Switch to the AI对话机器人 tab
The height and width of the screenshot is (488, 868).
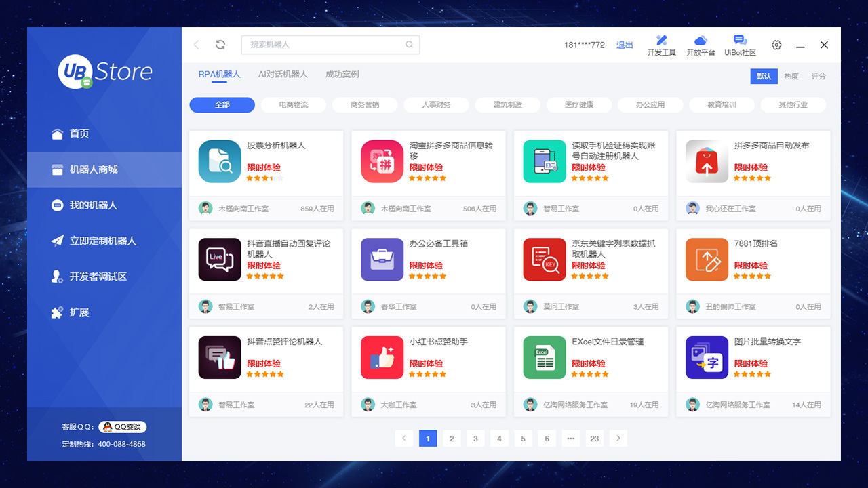point(283,75)
